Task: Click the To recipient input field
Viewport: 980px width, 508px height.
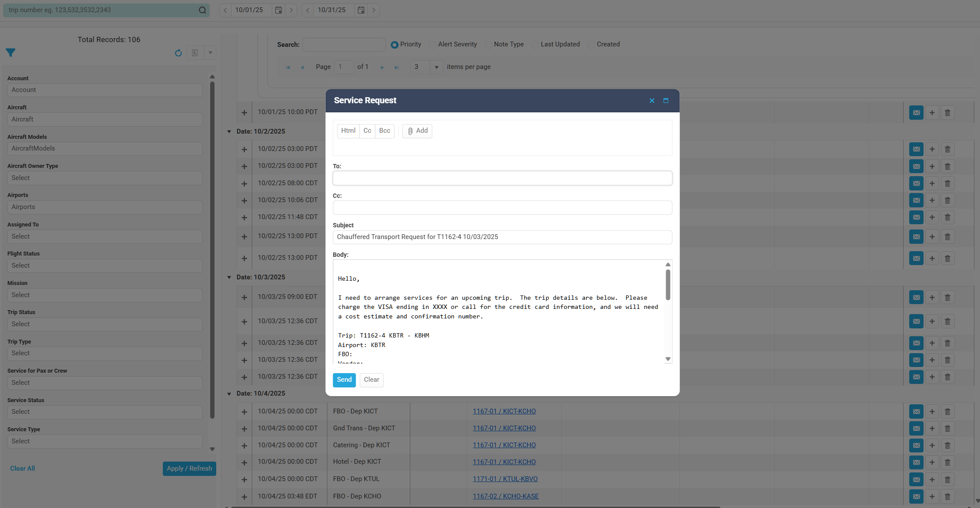Action: pos(502,178)
